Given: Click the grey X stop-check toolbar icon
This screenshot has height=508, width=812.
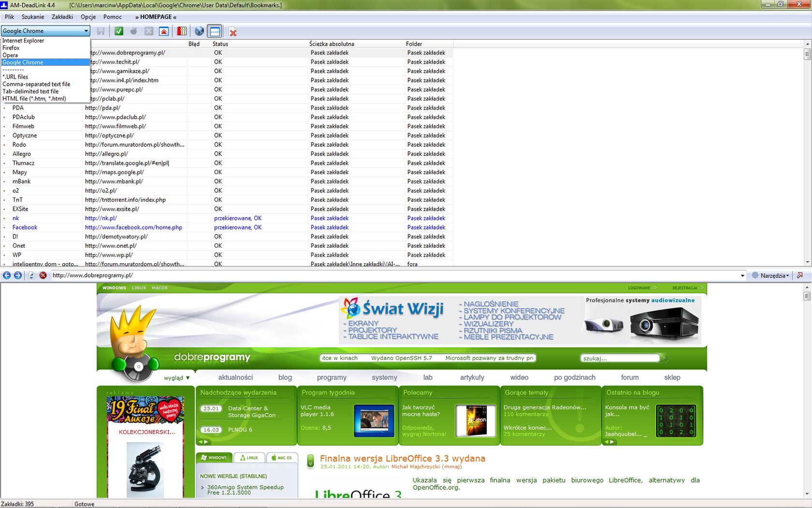Looking at the screenshot, I should click(x=149, y=31).
